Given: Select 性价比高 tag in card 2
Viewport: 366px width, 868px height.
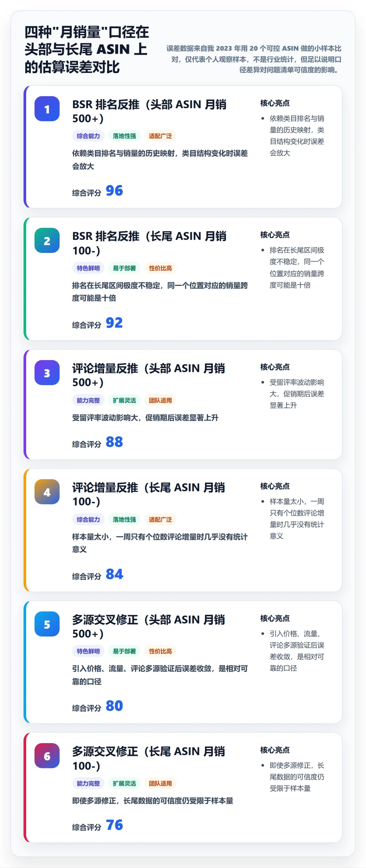Looking at the screenshot, I should point(160,268).
